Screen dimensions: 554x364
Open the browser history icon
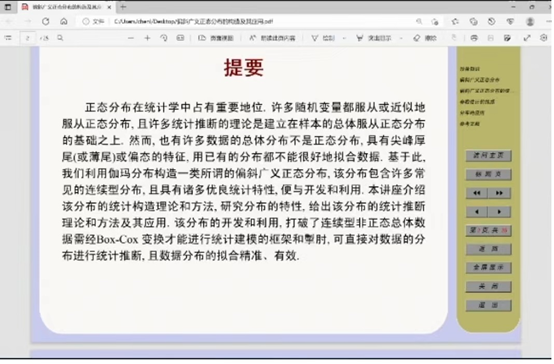coord(491,22)
